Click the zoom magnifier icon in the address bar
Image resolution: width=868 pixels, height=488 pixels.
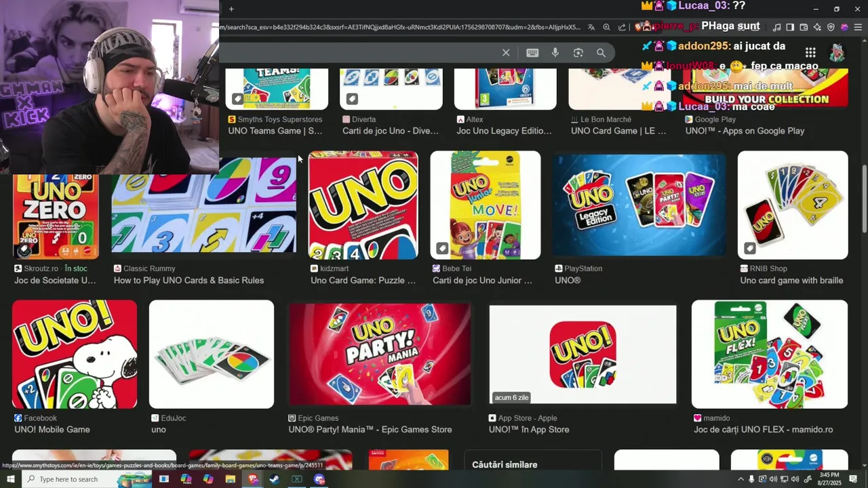(607, 27)
